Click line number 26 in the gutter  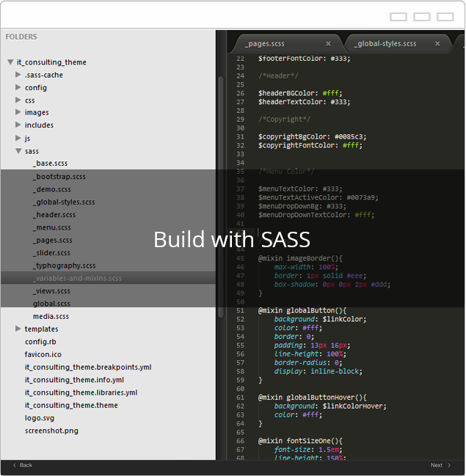click(x=240, y=93)
